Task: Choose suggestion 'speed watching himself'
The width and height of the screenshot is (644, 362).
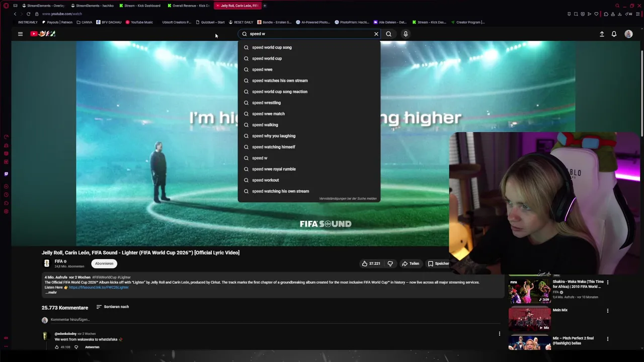Action: point(309,147)
